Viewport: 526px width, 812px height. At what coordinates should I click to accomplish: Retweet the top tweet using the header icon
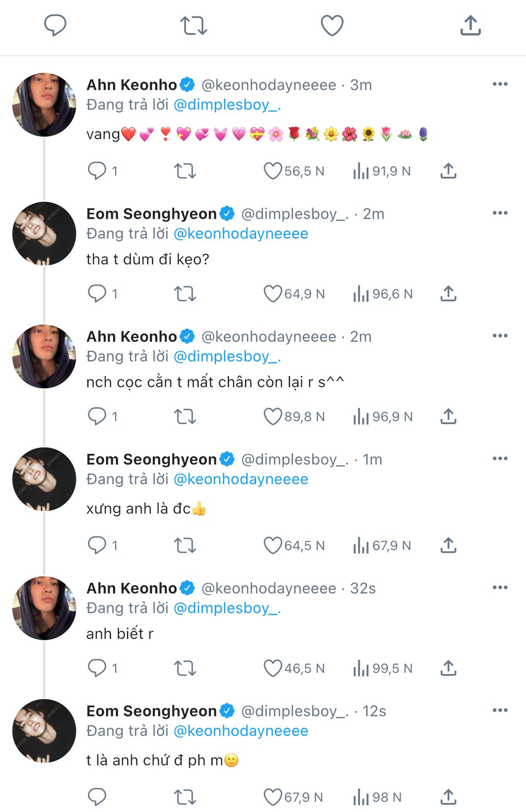tap(193, 25)
